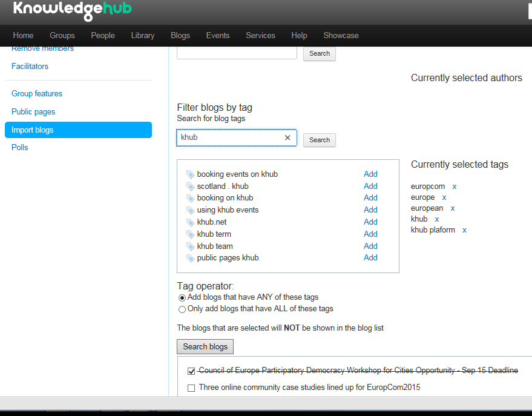The height and width of the screenshot is (416, 532).
Task: Remove the khub plaform selected tag
Action: (x=464, y=230)
